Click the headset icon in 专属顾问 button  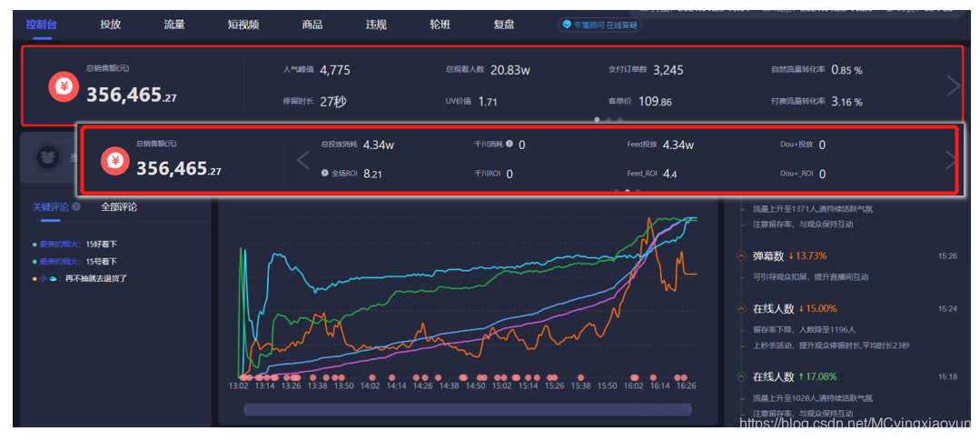[x=566, y=25]
